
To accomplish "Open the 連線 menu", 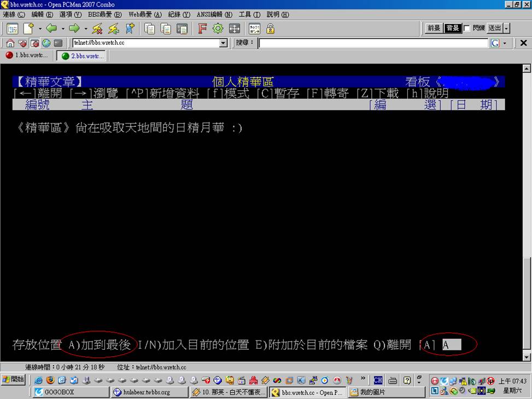I will point(14,15).
